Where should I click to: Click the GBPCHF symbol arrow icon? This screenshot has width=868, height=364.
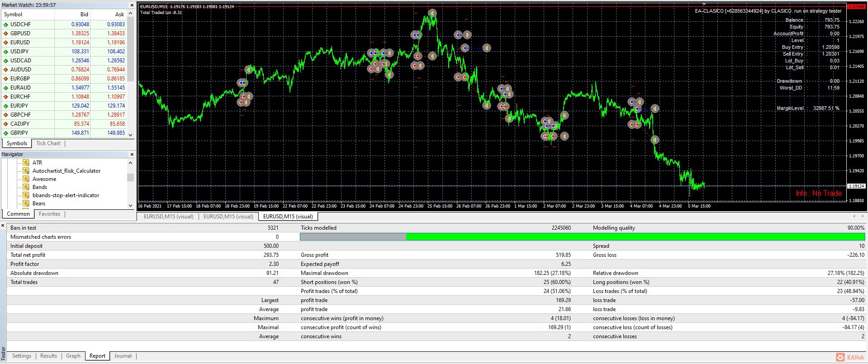pos(6,115)
